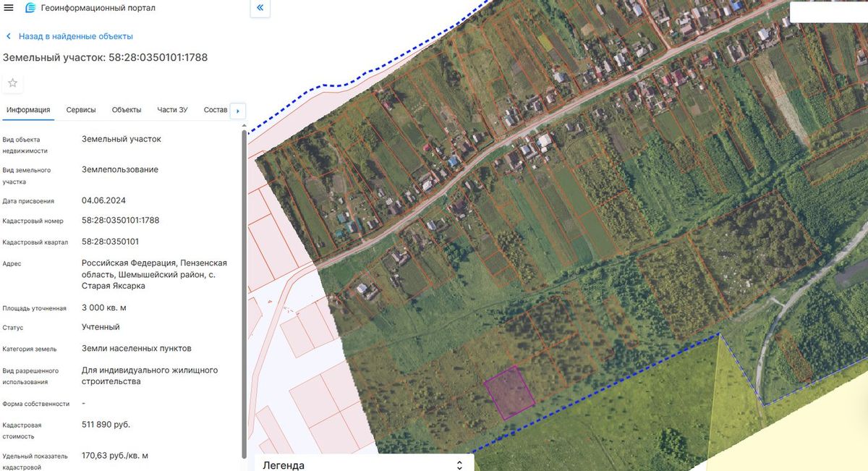The height and width of the screenshot is (471, 868).
Task: Click the date 04.06.2024
Action: click(x=104, y=200)
